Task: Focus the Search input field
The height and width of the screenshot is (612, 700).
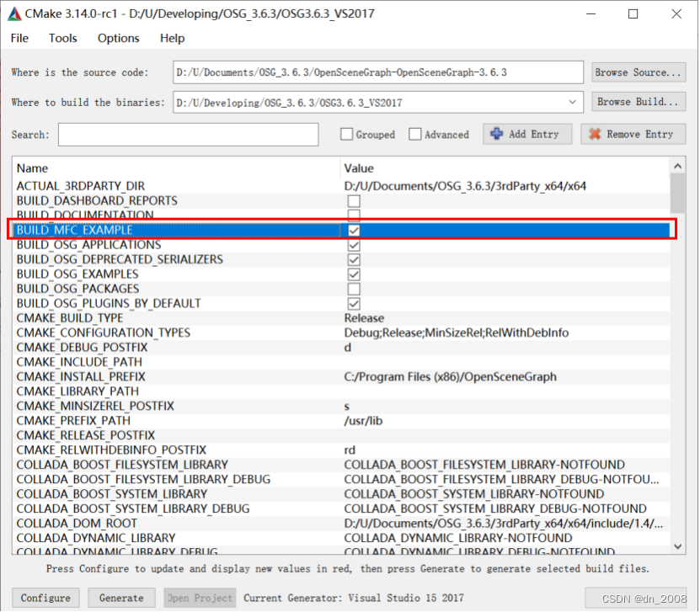Action: [188, 135]
